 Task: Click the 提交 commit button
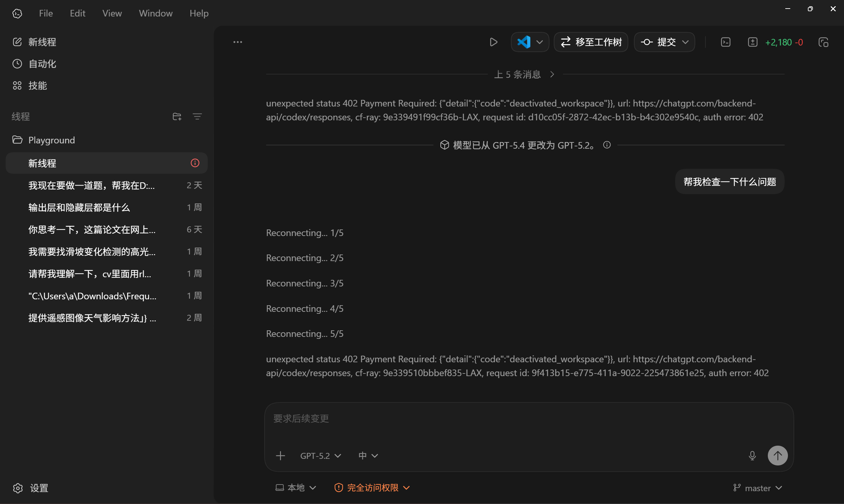[x=659, y=42]
